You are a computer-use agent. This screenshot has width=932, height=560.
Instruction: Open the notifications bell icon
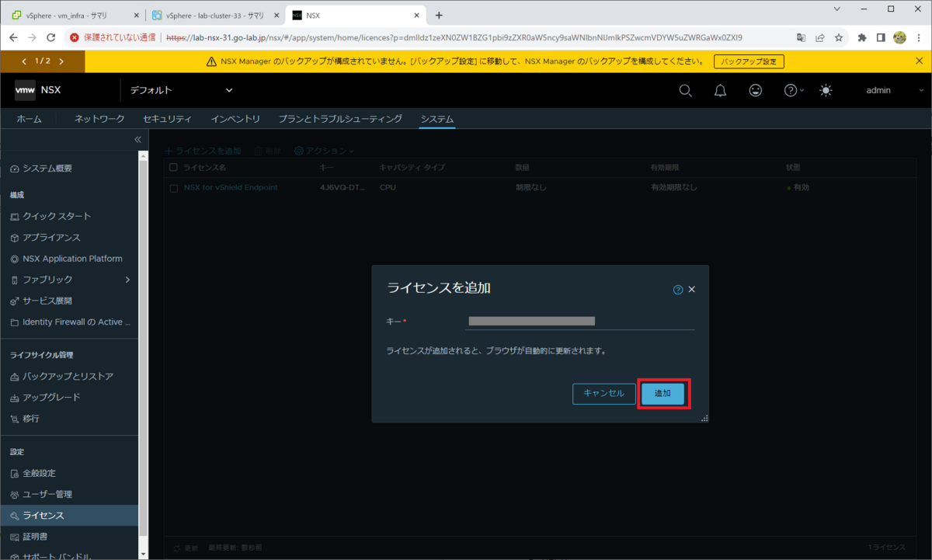click(x=720, y=90)
